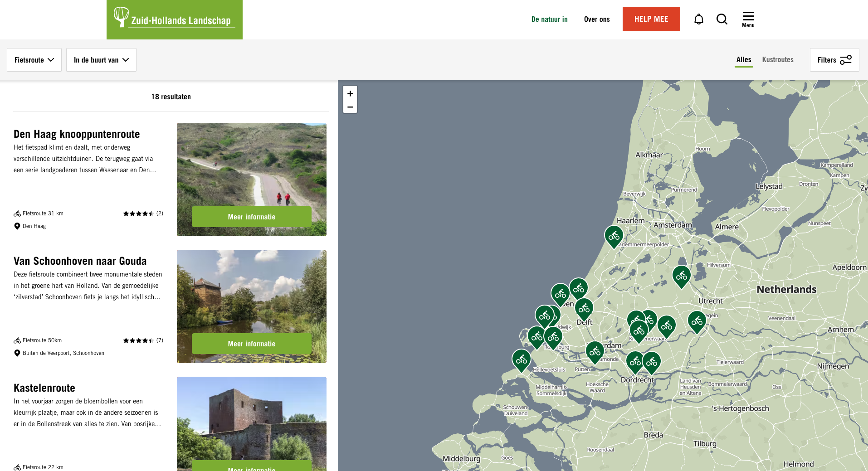Expand the 'In de buurt van' dropdown
This screenshot has height=471, width=868.
coord(101,60)
